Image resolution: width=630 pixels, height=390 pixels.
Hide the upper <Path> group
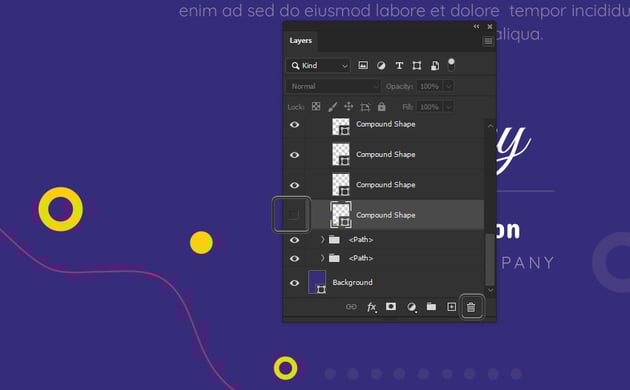point(295,240)
